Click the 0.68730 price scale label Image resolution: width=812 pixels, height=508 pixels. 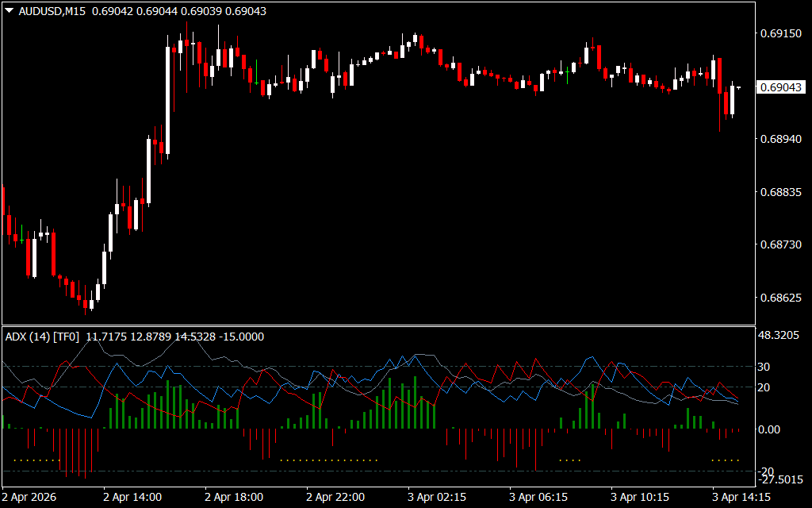point(780,245)
